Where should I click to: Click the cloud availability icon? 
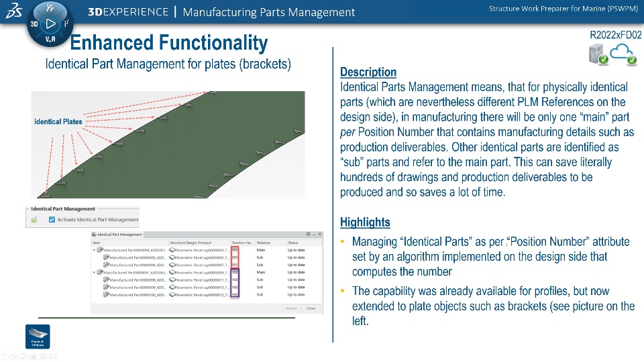pyautogui.click(x=623, y=54)
